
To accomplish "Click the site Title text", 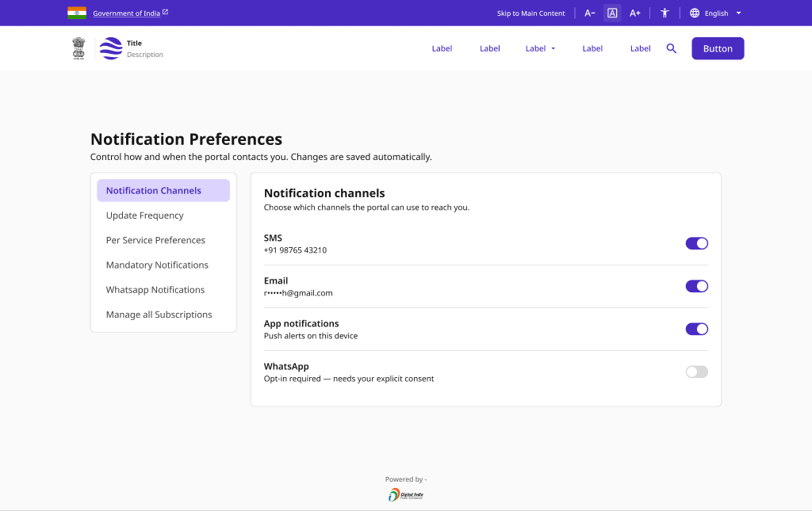I will point(134,44).
